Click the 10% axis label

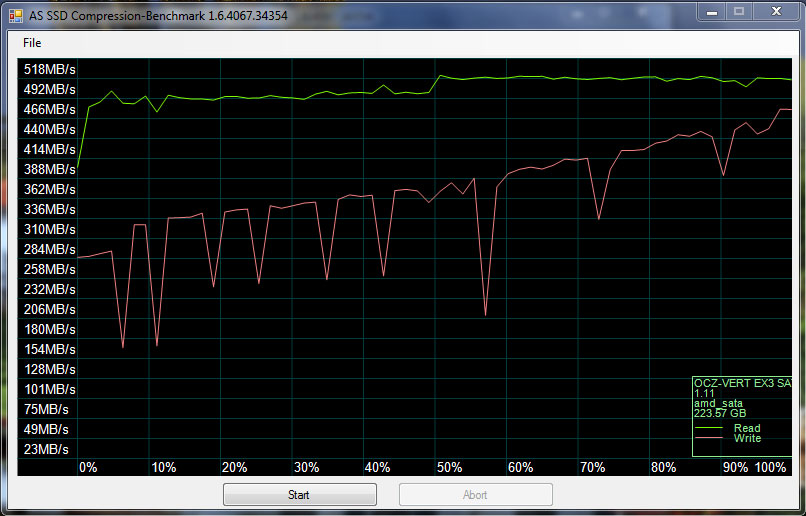click(x=163, y=468)
